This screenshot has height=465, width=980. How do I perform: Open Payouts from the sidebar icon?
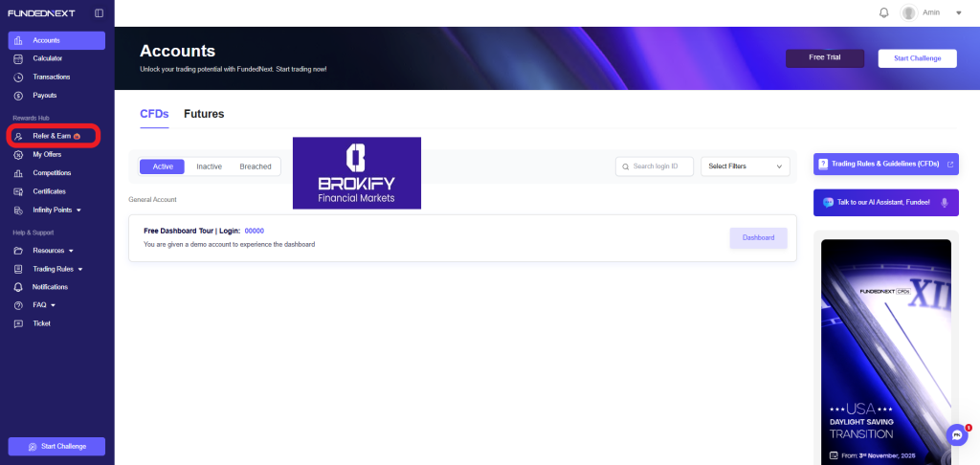(18, 96)
